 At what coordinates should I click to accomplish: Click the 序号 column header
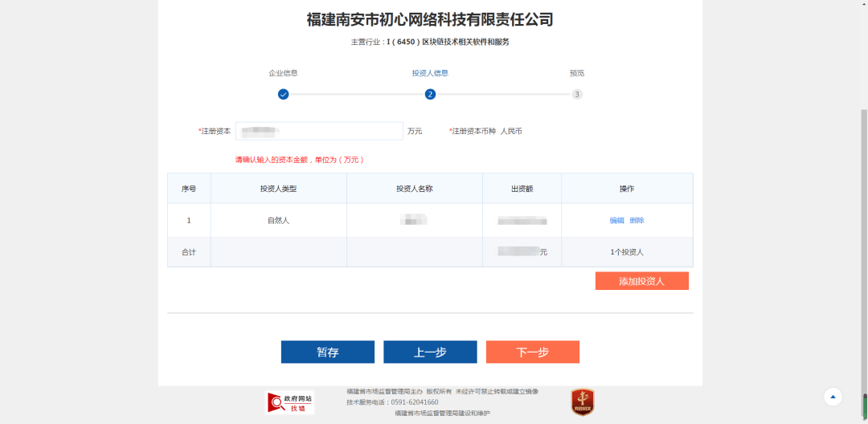coord(189,189)
